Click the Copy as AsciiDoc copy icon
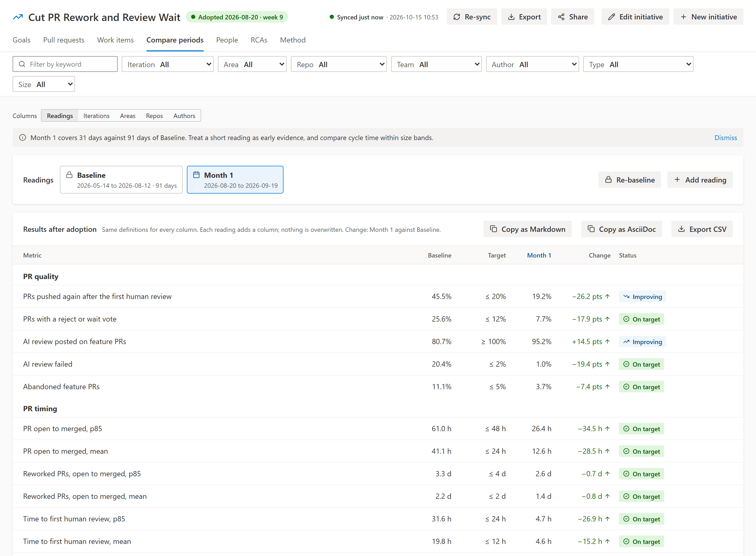The width and height of the screenshot is (756, 556). click(591, 229)
